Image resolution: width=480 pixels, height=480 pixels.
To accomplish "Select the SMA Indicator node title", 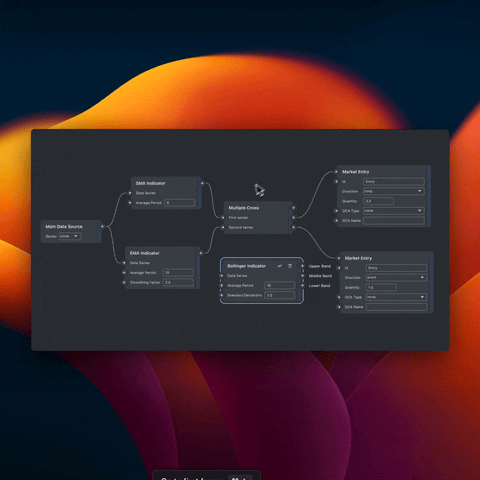I will 150,183.
